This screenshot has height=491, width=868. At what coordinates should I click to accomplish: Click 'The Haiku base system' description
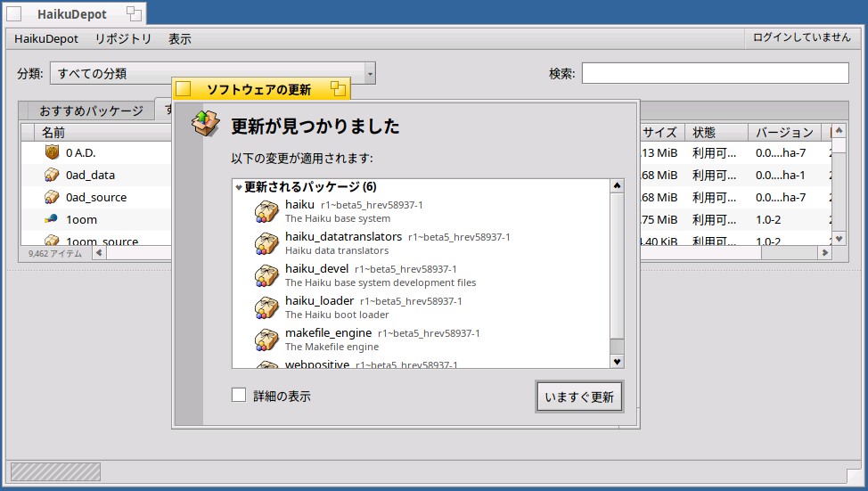point(338,218)
